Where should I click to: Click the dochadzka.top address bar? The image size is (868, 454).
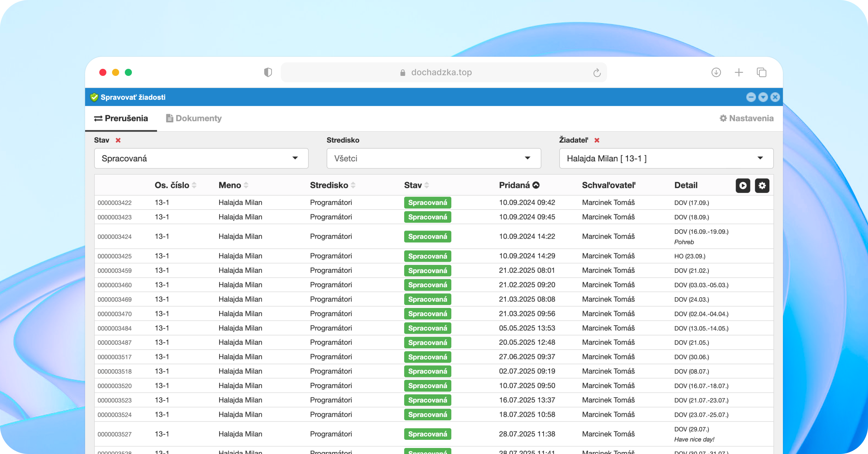[x=444, y=72]
